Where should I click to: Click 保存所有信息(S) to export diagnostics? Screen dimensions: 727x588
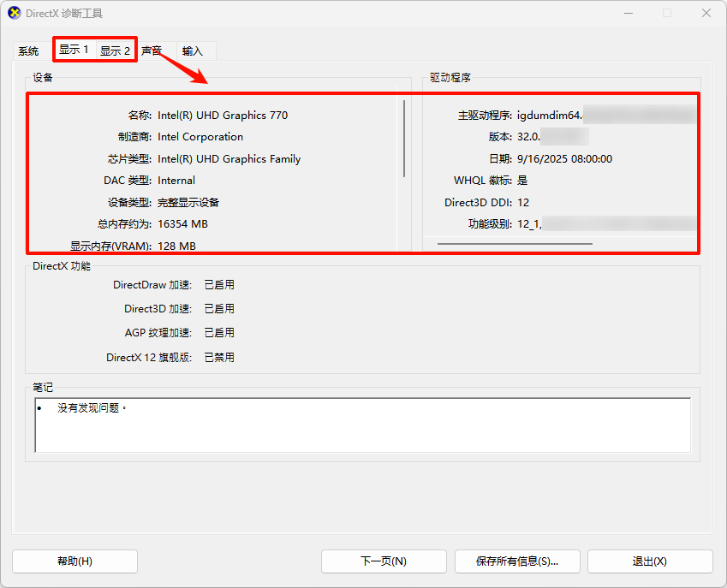517,561
